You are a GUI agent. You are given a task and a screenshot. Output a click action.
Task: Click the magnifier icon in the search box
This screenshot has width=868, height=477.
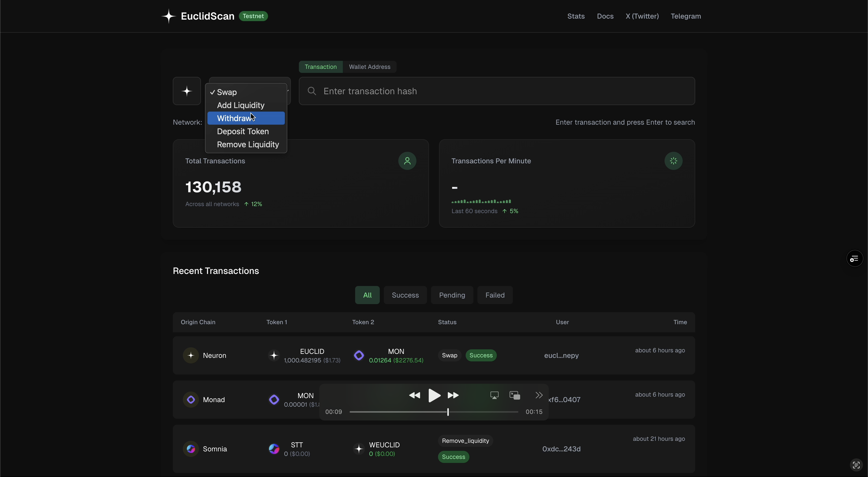312,91
